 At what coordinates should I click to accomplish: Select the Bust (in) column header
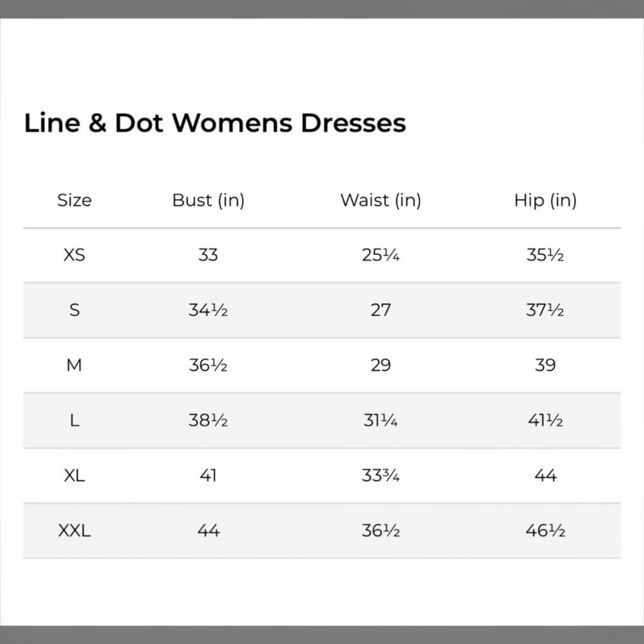(208, 201)
